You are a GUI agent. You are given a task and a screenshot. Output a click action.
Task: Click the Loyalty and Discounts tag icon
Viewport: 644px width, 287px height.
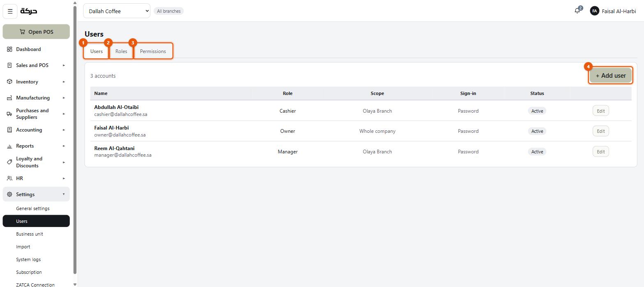(9, 162)
